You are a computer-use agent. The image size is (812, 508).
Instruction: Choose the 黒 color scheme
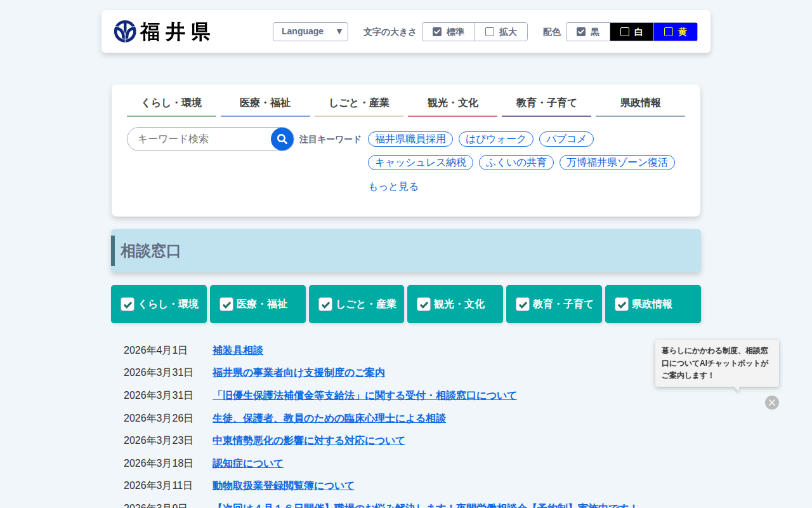pos(588,32)
